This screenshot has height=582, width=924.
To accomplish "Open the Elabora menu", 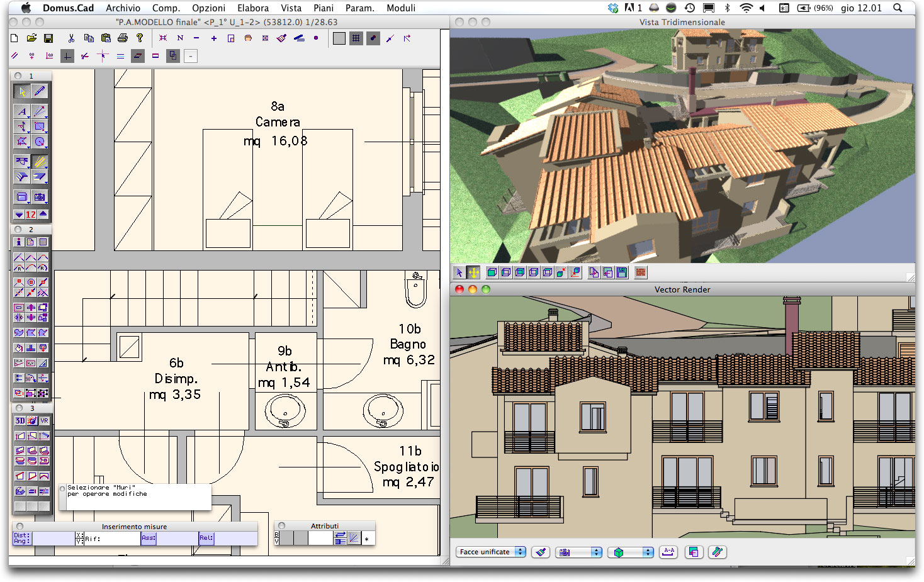I will coord(253,8).
